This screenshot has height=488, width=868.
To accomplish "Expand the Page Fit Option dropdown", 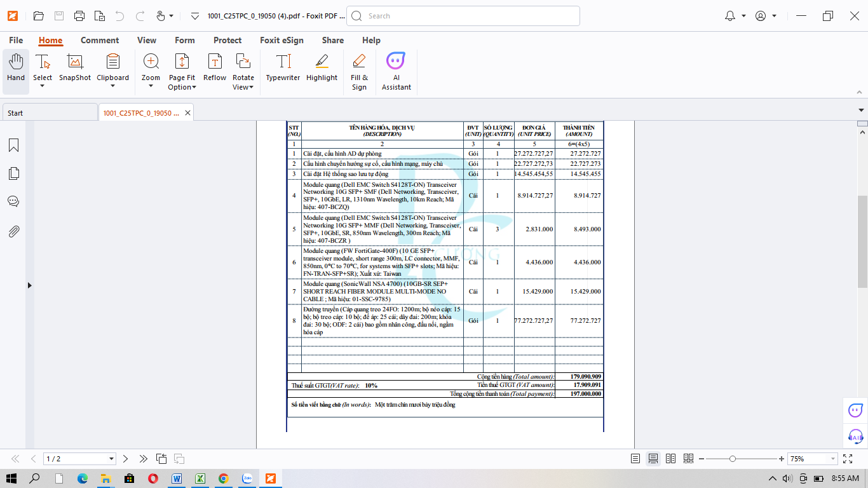I will [x=182, y=87].
